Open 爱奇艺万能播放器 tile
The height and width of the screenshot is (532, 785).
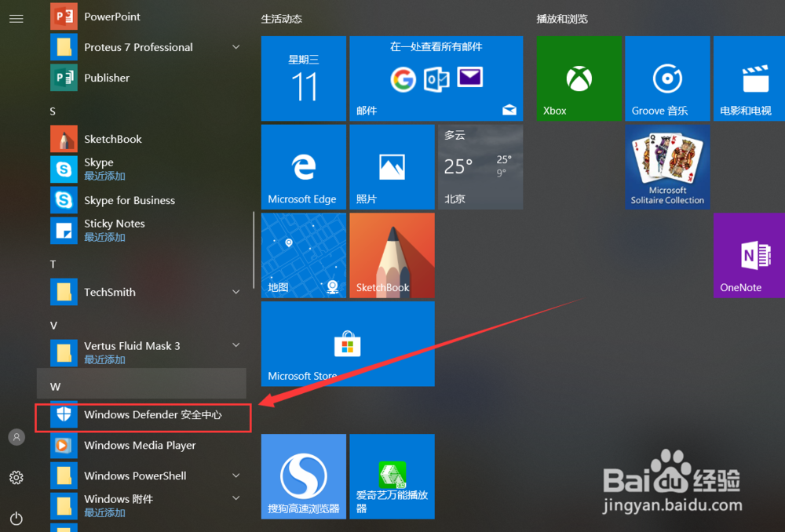392,476
